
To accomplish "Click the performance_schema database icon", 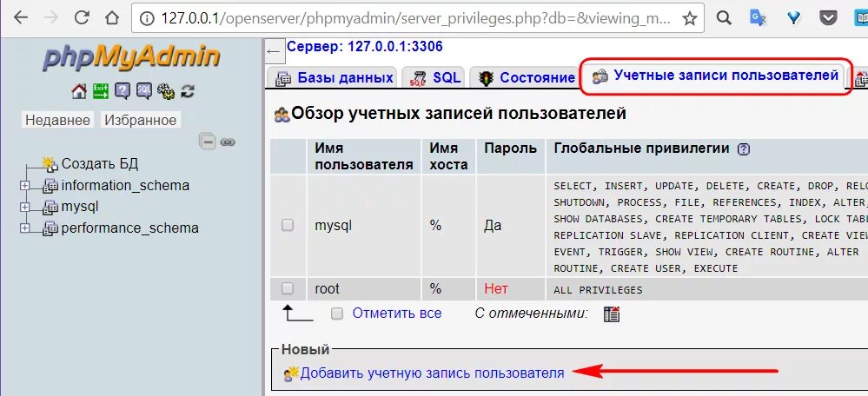I will [x=50, y=228].
